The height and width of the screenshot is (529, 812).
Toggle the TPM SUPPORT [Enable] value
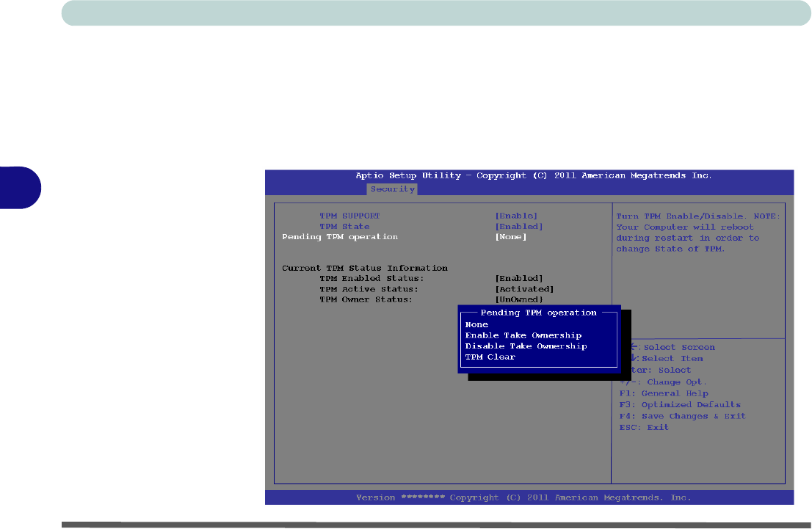(x=516, y=216)
